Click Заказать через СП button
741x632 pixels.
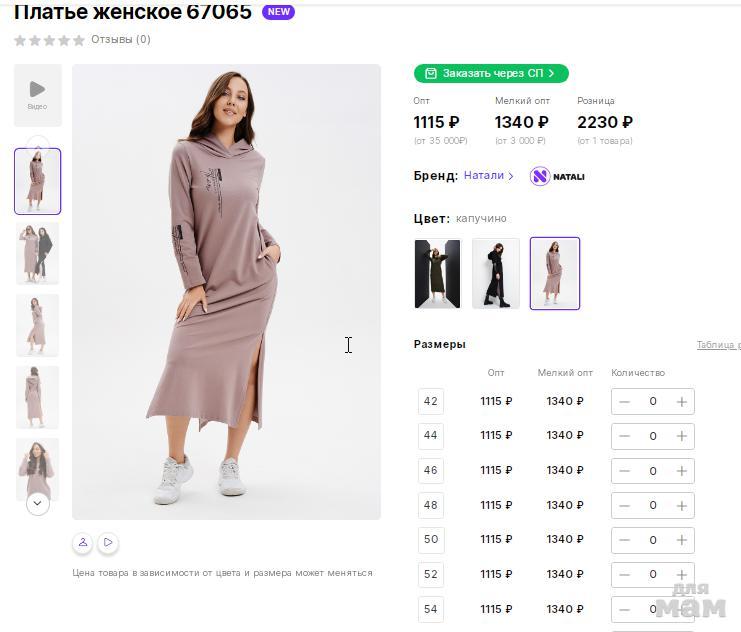tap(491, 73)
